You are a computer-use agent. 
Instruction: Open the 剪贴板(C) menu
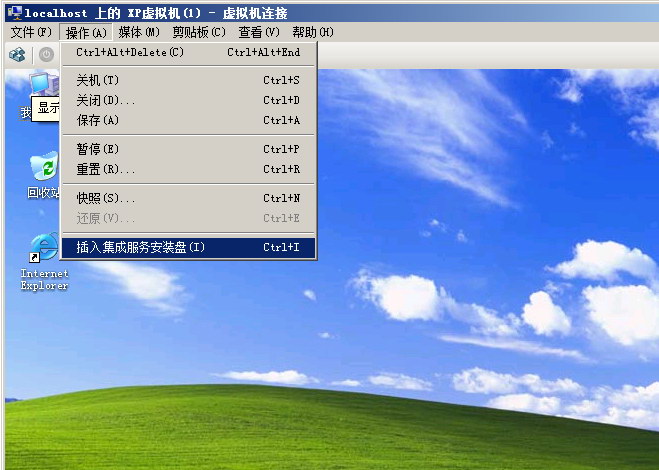tap(199, 32)
